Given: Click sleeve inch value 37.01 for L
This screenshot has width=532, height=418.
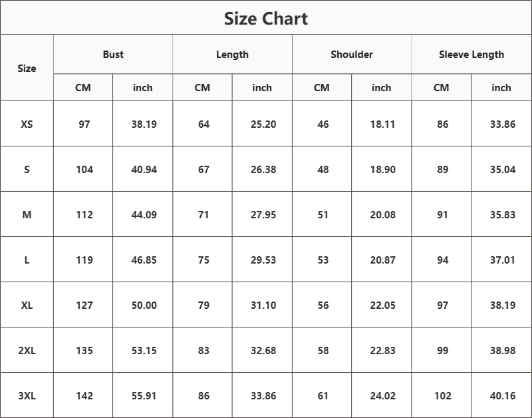Looking at the screenshot, I should tap(503, 260).
